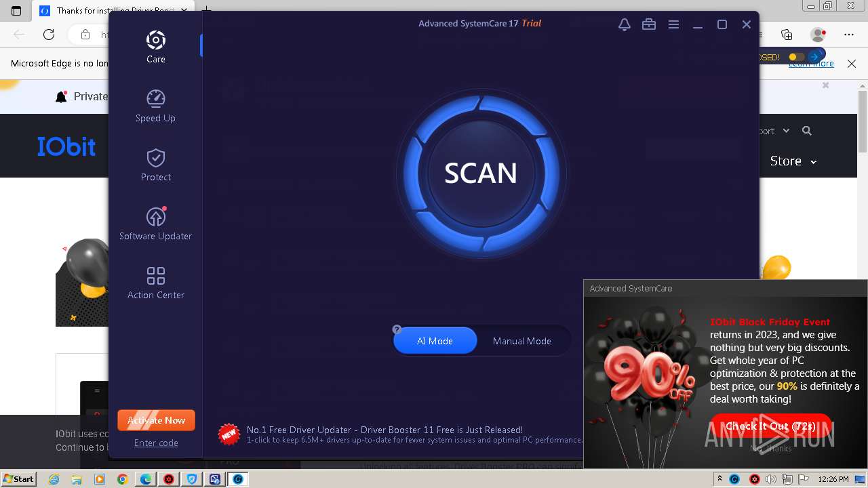Open the SystemCare hamburger options menu
The width and height of the screenshot is (868, 488).
pos(673,24)
